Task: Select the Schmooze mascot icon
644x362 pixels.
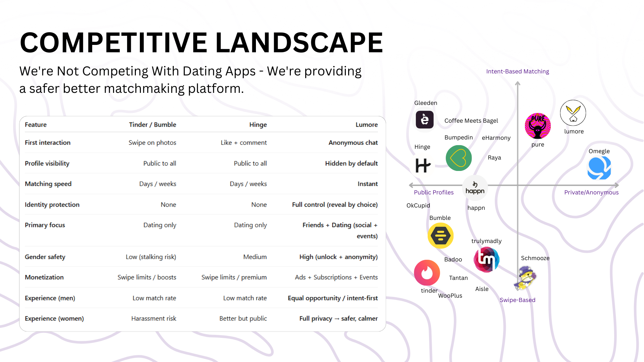Action: [525, 278]
